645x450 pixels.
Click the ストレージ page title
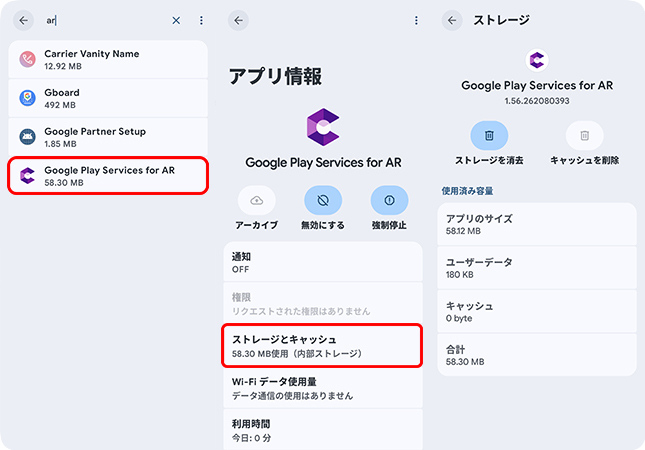click(501, 20)
